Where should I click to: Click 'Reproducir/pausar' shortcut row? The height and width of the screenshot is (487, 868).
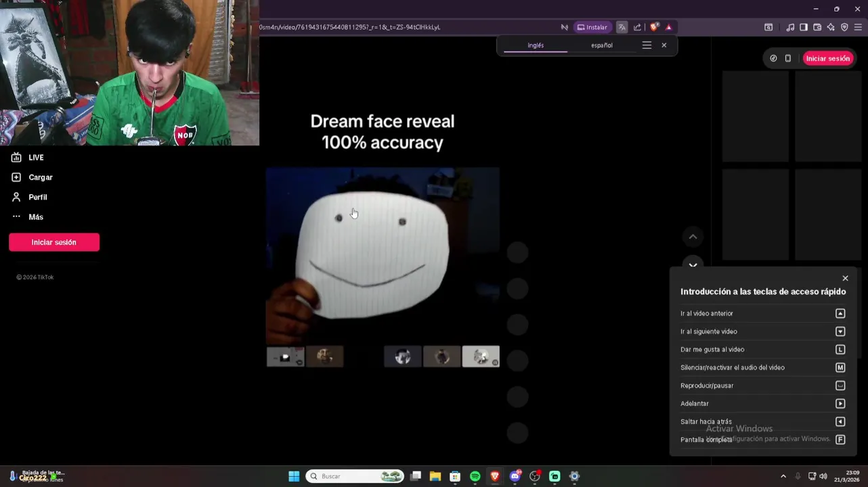tap(763, 386)
